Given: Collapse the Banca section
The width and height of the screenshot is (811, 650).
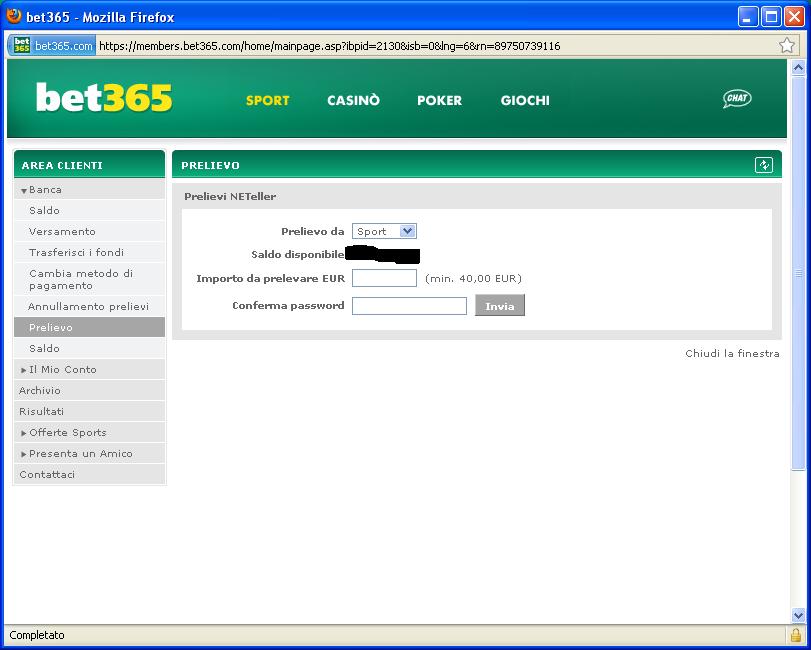Looking at the screenshot, I should point(89,190).
